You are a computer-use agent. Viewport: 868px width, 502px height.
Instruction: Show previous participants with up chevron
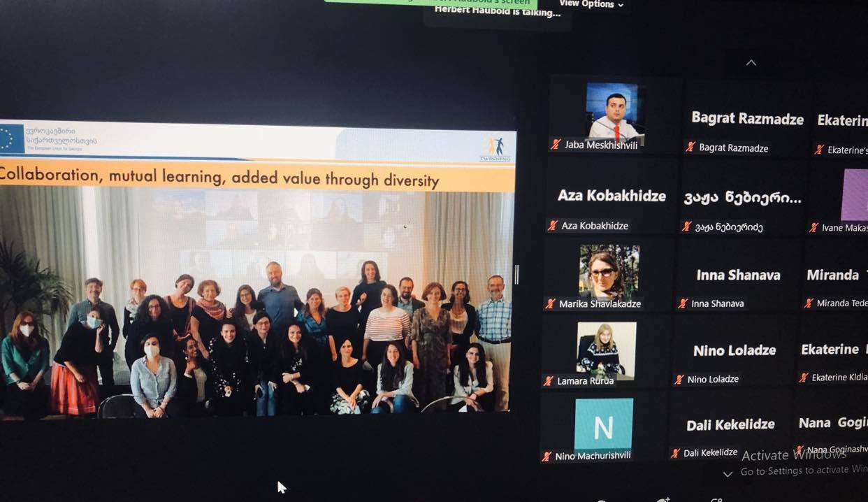[x=751, y=63]
